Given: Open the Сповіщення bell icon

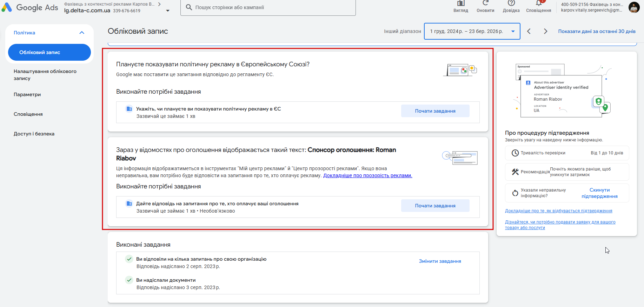Looking at the screenshot, I should tap(539, 3).
